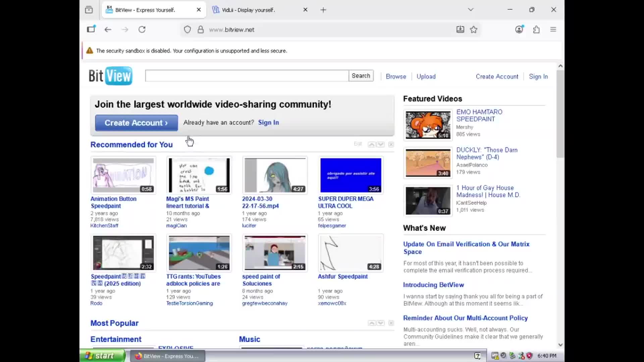Viewport: 644px width, 362px height.
Task: Click the help question-mark tray icon
Action: pos(478,356)
